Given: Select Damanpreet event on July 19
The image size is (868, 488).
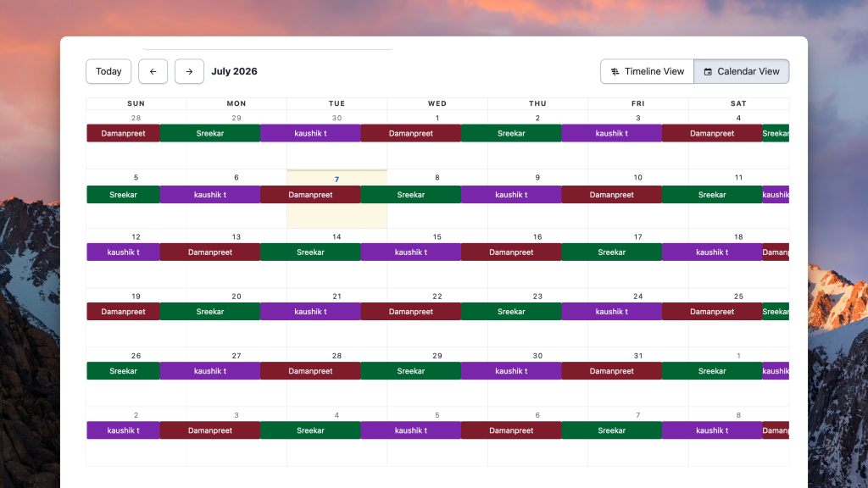Looking at the screenshot, I should 124,312.
